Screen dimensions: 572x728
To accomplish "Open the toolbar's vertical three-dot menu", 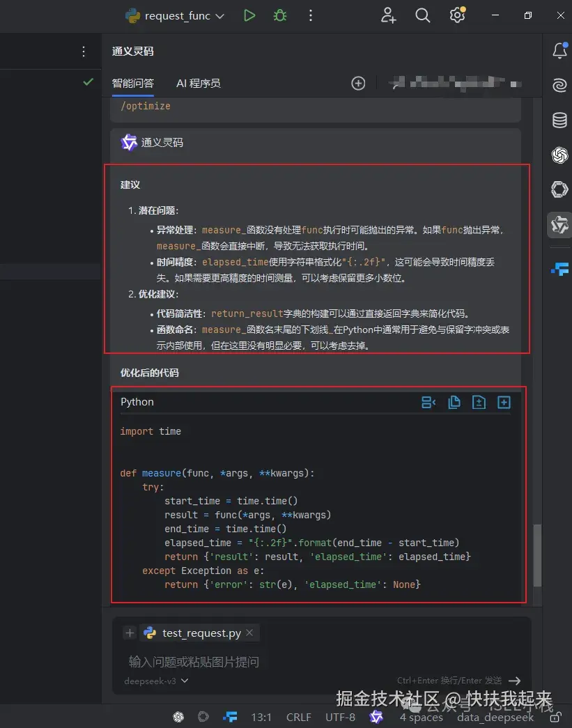I will pyautogui.click(x=311, y=16).
